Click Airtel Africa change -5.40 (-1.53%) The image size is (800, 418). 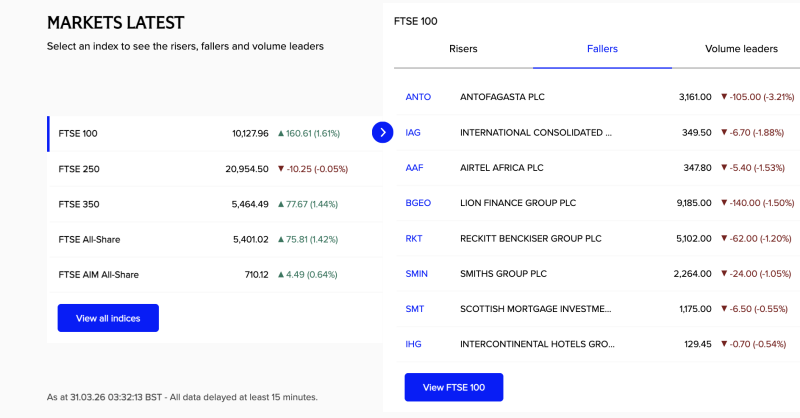pyautogui.click(x=753, y=168)
